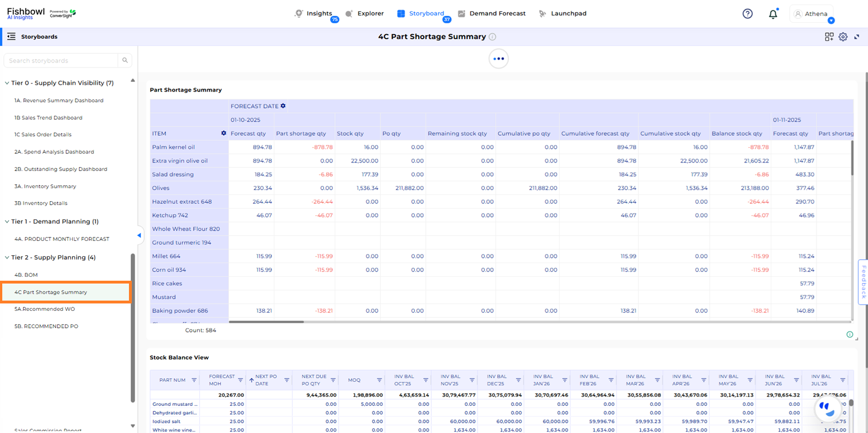Open filter menu for PART NUM column
Image resolution: width=868 pixels, height=433 pixels.
194,380
